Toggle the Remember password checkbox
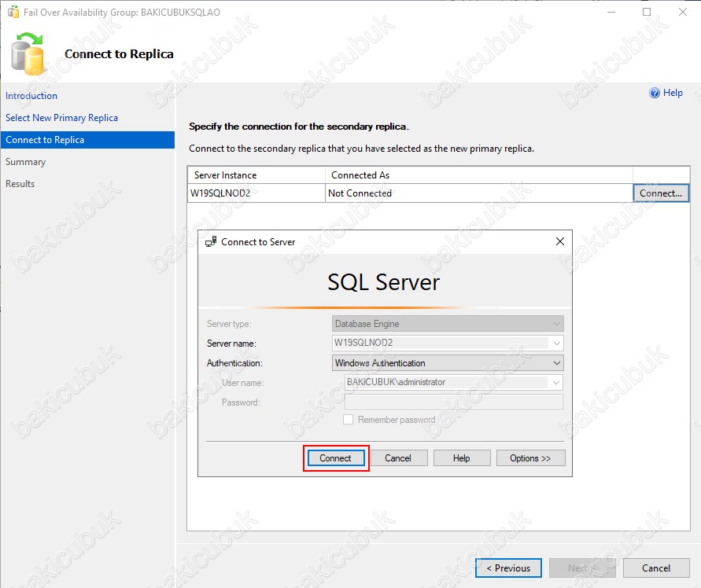The image size is (701, 588). [348, 420]
